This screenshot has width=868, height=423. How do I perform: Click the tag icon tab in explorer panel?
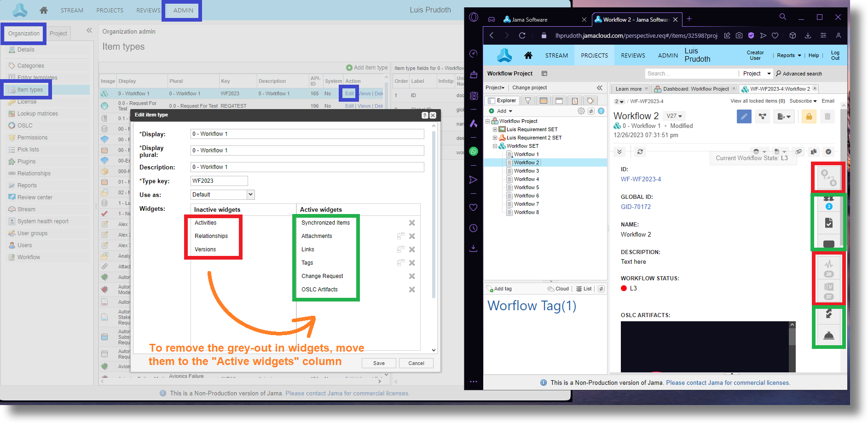coord(590,100)
